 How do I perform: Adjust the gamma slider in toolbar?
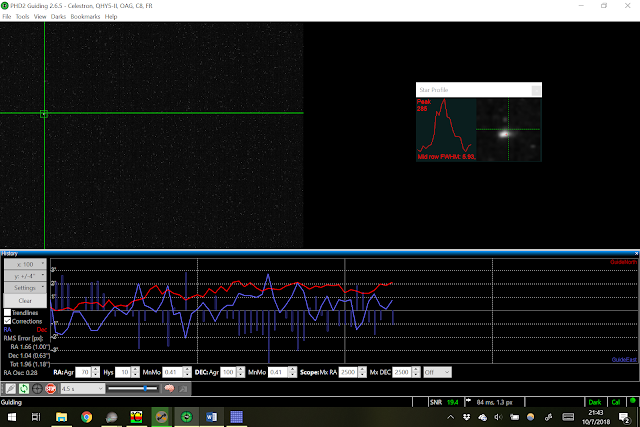pyautogui.click(x=133, y=388)
